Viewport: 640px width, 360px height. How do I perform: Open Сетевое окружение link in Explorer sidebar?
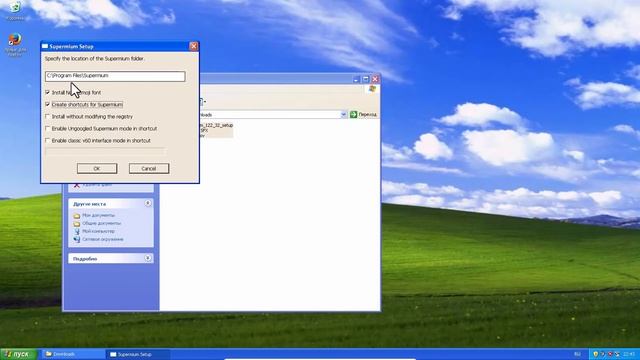pos(102,239)
